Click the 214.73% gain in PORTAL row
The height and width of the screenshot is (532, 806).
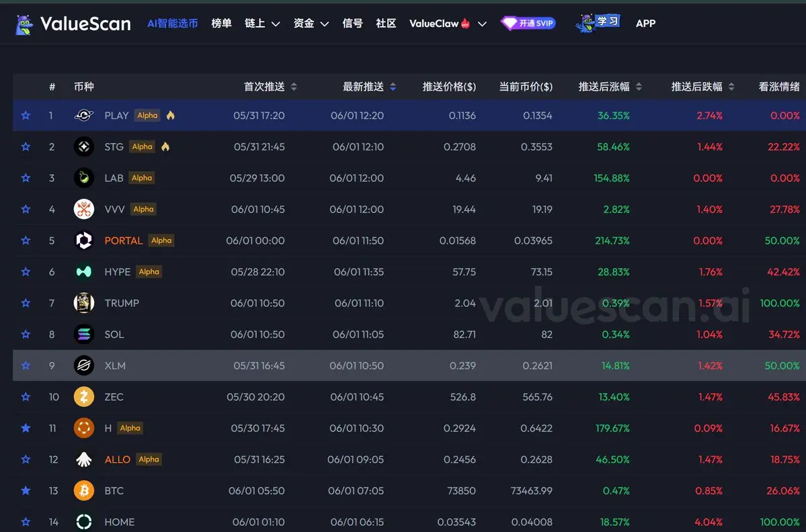[x=612, y=241]
